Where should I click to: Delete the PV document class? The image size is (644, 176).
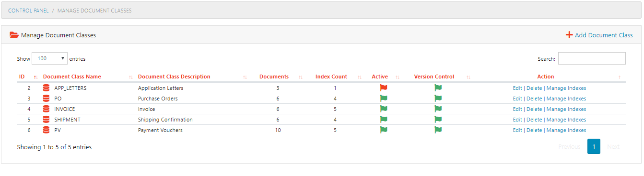pyautogui.click(x=534, y=130)
